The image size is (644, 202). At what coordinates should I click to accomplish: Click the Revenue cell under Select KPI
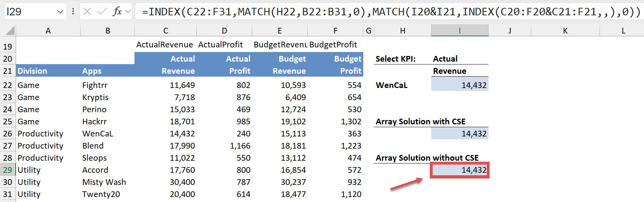click(x=459, y=71)
